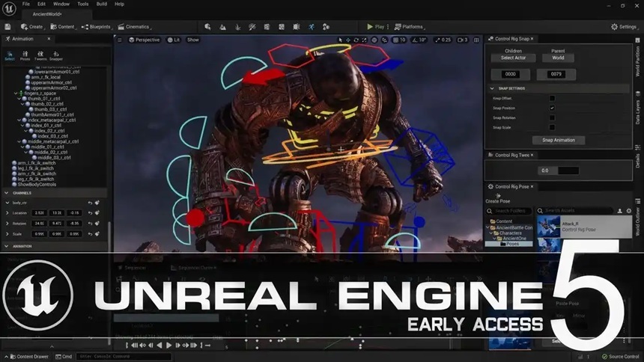The width and height of the screenshot is (644, 362).
Task: Close the Animation panel tab
Action: pyautogui.click(x=49, y=39)
